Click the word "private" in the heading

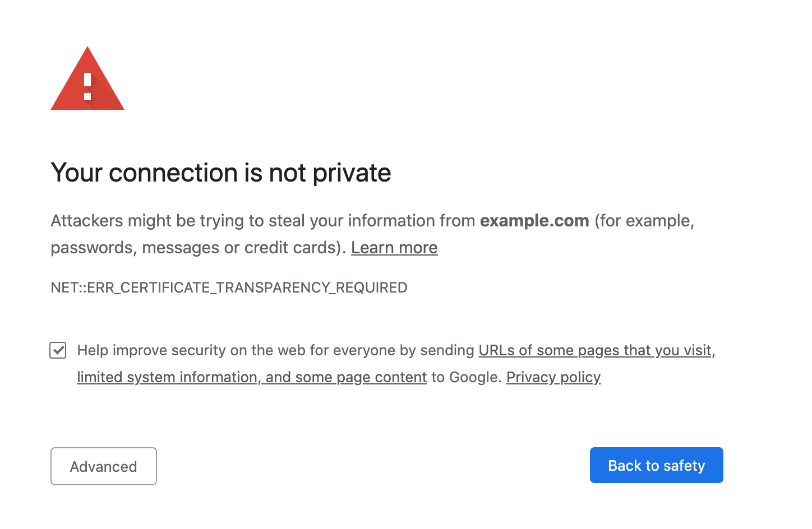352,173
